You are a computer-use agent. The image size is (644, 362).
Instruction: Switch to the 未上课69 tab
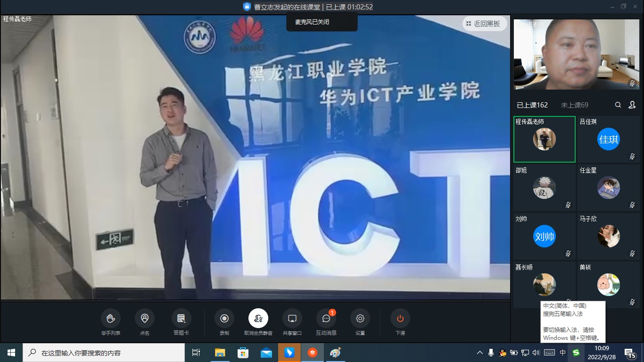pyautogui.click(x=574, y=105)
